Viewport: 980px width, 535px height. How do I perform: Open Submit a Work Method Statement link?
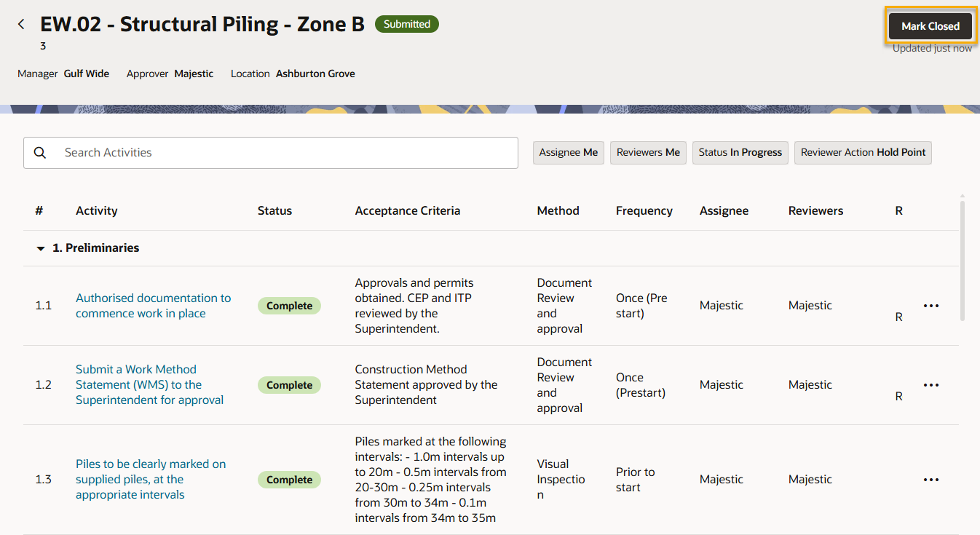pos(149,385)
